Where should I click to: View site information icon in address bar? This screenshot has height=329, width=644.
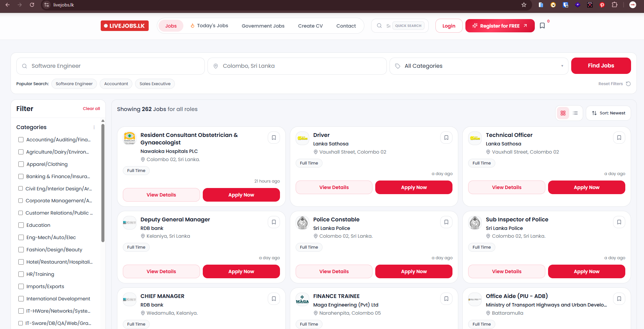click(x=47, y=5)
